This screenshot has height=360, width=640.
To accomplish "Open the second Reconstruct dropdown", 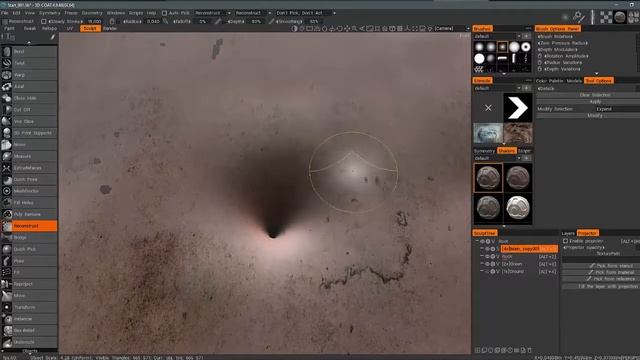I will (x=253, y=13).
